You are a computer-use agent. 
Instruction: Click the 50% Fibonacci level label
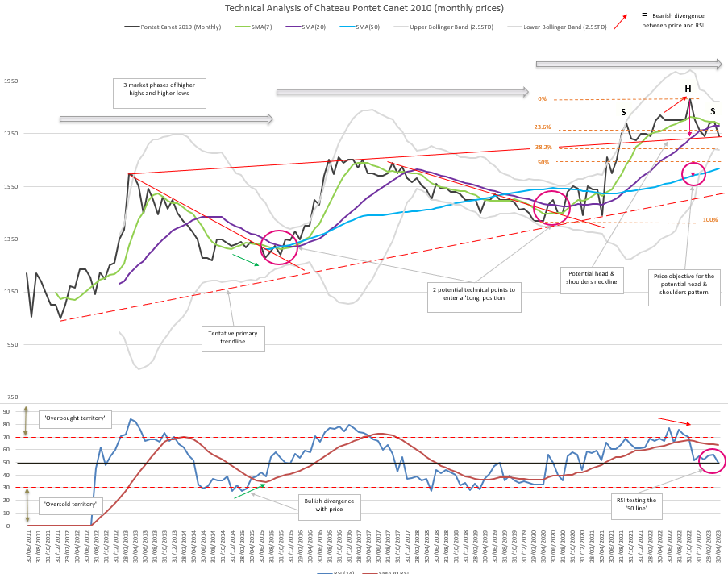tap(543, 163)
